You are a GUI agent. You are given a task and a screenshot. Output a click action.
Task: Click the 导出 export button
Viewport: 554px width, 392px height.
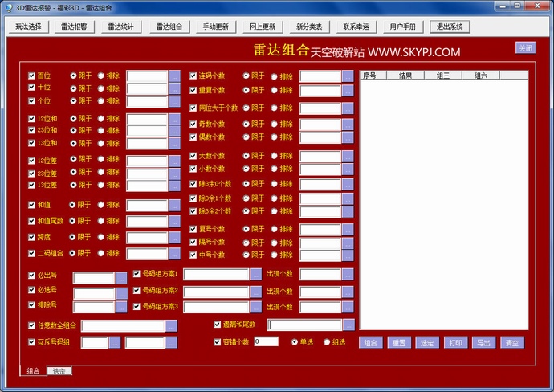(x=483, y=343)
